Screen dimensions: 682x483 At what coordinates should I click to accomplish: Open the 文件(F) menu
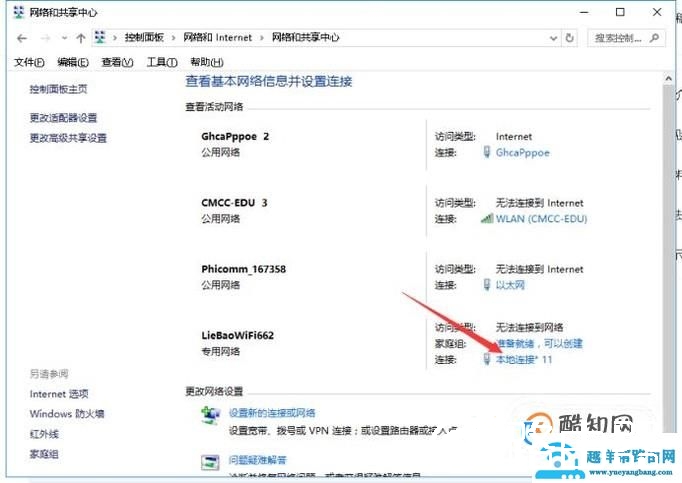click(x=30, y=62)
